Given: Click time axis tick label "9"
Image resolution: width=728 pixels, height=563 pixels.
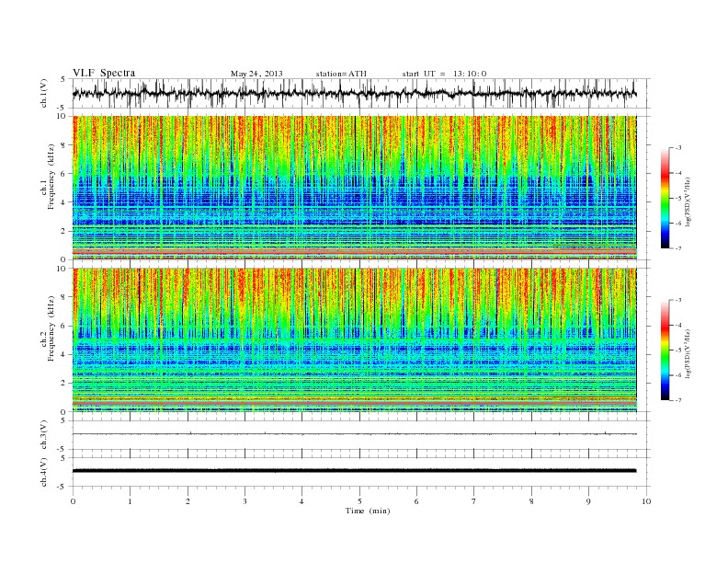Looking at the screenshot, I should coord(588,501).
